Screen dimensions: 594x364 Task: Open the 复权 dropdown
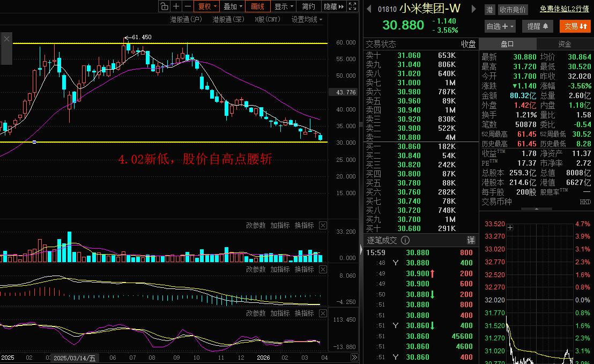(x=206, y=6)
